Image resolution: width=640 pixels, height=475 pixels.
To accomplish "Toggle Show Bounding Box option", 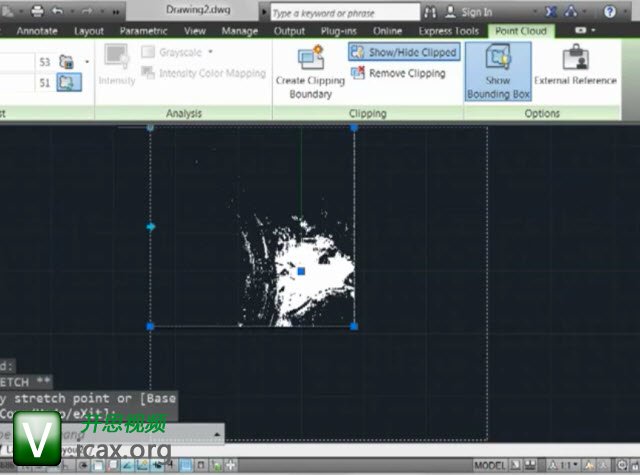I will pyautogui.click(x=498, y=70).
